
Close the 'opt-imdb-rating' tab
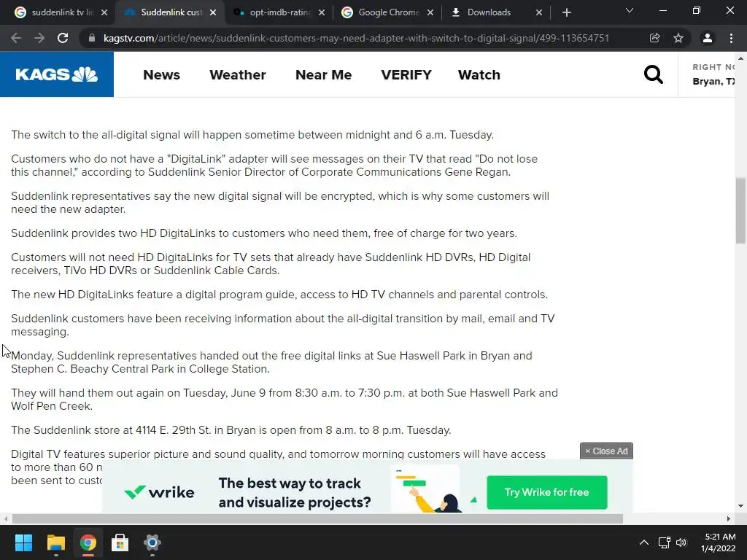click(322, 12)
